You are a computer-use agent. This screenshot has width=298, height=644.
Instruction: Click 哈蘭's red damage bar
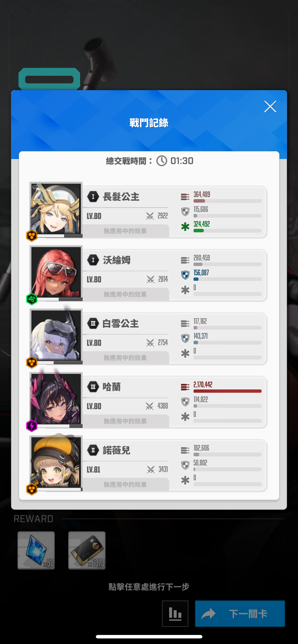point(227,391)
